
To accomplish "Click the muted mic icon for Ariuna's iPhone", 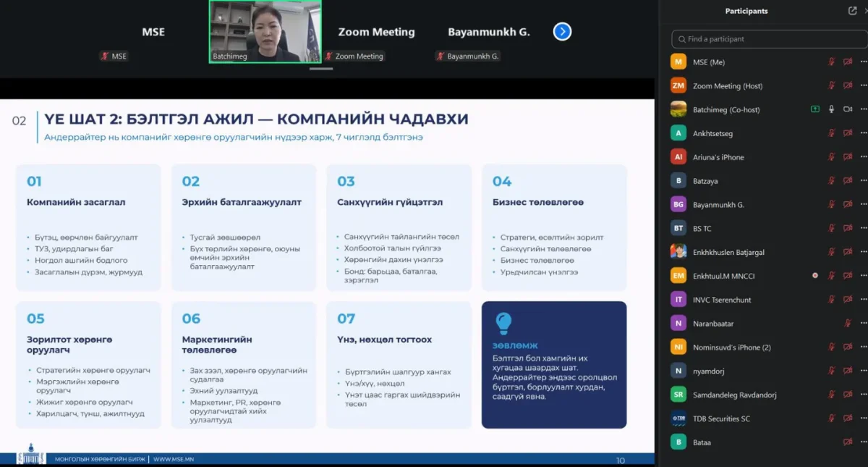I will (831, 157).
